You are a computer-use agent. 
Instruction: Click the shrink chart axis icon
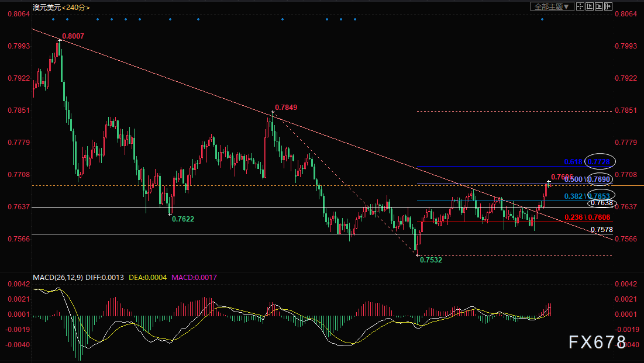(x=590, y=6)
